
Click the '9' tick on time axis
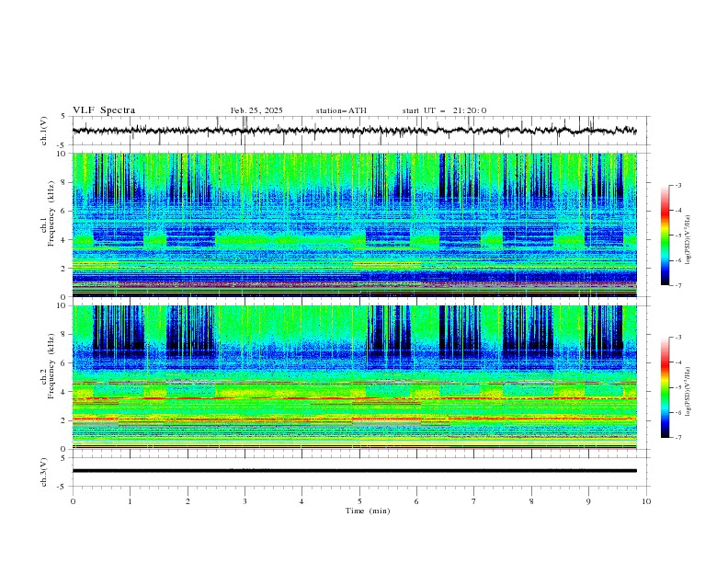pos(588,501)
